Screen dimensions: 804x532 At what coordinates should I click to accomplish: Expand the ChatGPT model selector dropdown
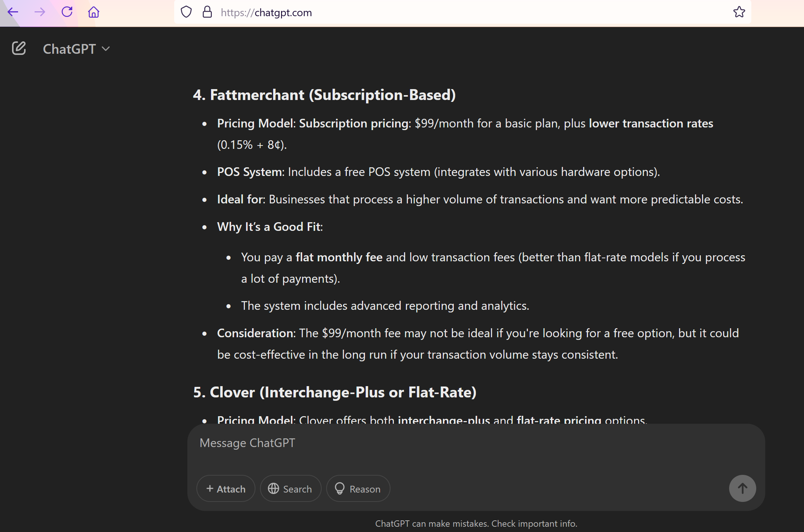tap(76, 49)
